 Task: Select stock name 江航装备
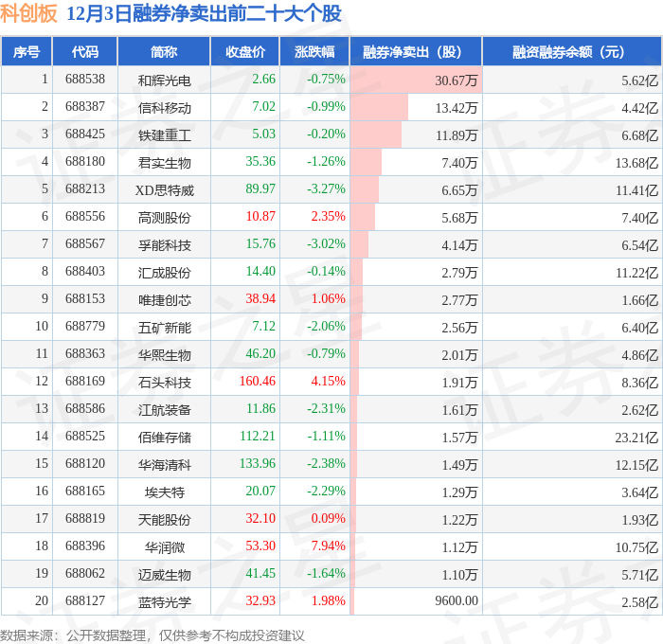coord(164,410)
